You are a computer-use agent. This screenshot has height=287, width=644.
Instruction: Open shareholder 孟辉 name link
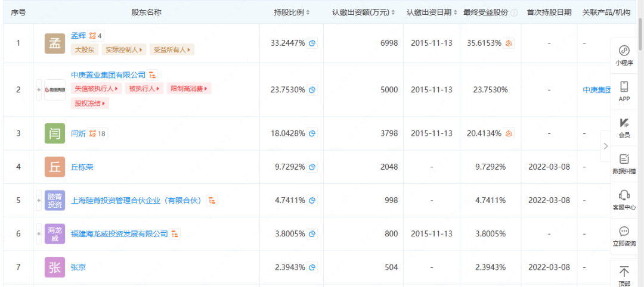[78, 36]
